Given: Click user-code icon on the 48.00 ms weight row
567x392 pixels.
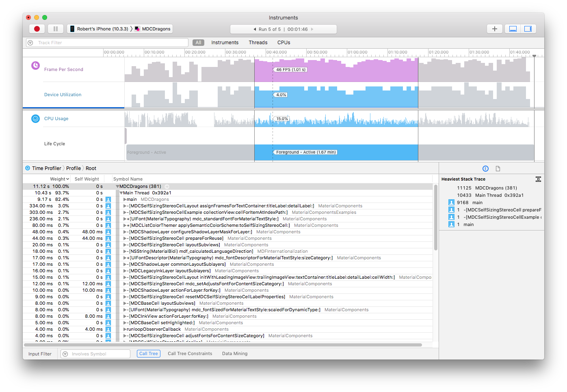Looking at the screenshot, I should [108, 232].
